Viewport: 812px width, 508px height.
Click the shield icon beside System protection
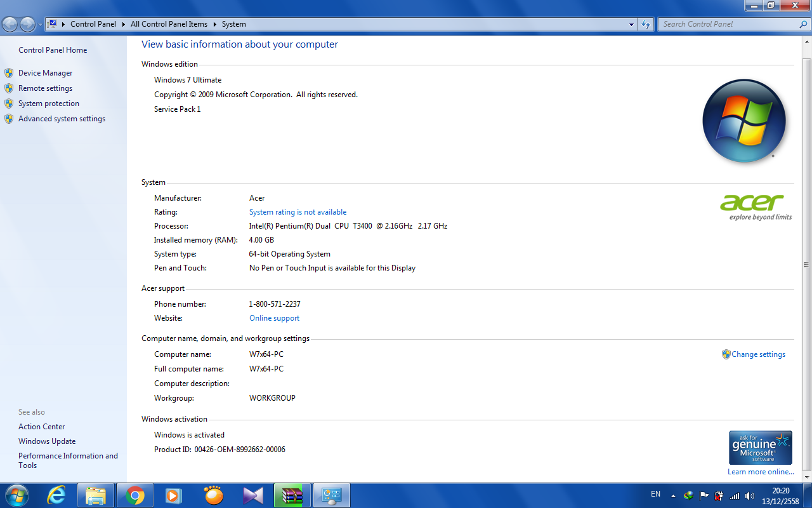click(x=9, y=104)
